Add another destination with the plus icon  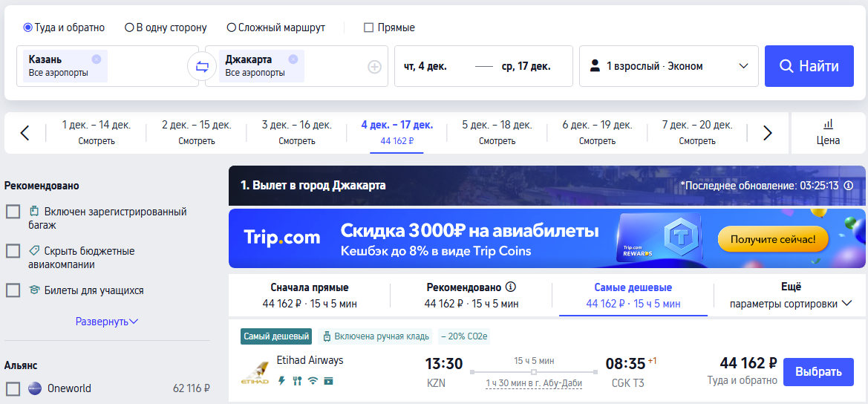(375, 67)
